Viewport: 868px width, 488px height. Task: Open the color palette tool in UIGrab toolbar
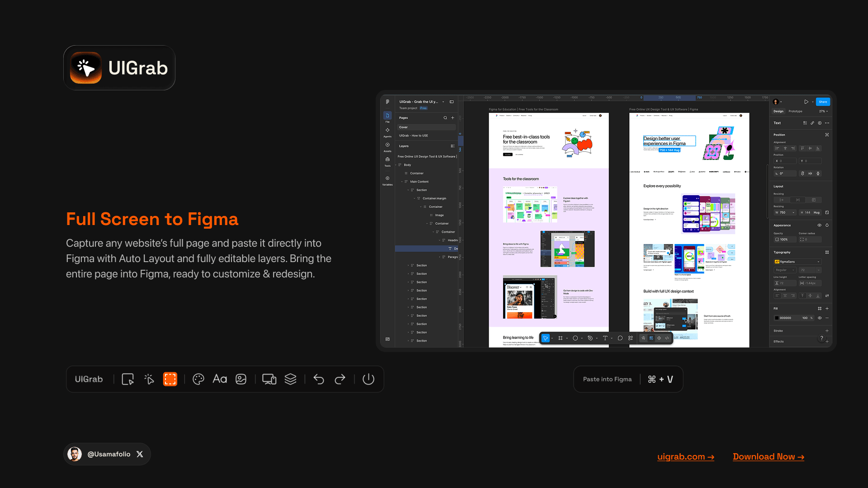(x=198, y=379)
